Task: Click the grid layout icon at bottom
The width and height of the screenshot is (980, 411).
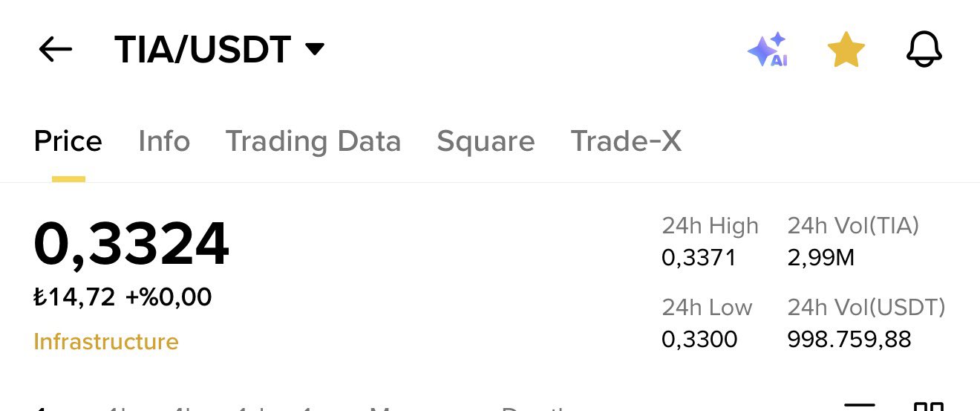Action: (x=928, y=406)
